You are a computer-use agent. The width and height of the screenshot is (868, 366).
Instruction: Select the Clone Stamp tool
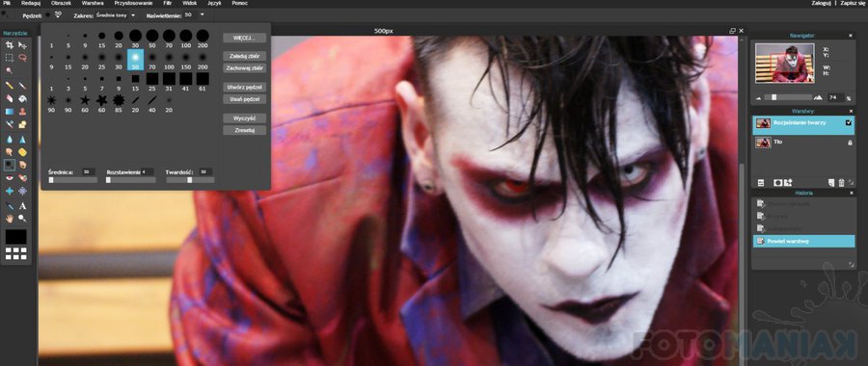click(22, 111)
